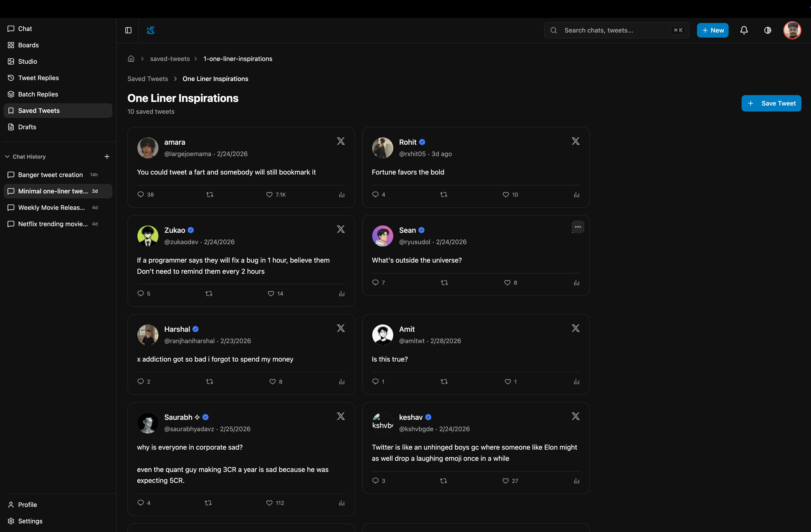
Task: Collapse the Chat History section
Action: pyautogui.click(x=8, y=156)
